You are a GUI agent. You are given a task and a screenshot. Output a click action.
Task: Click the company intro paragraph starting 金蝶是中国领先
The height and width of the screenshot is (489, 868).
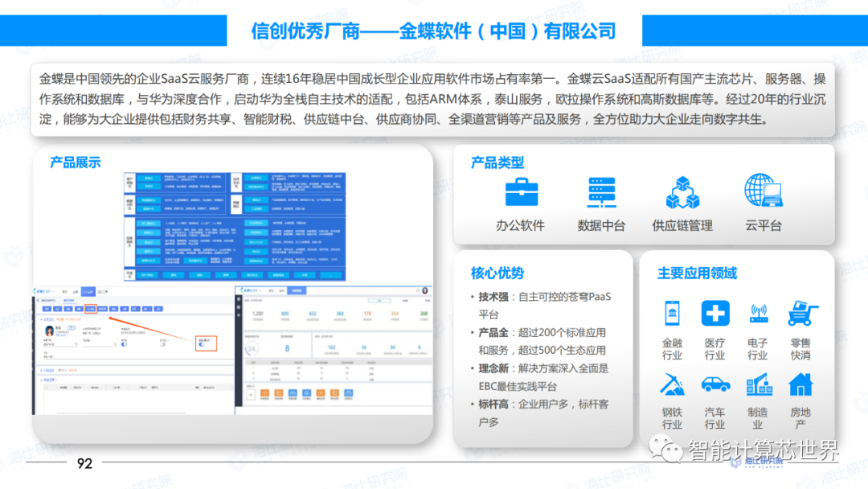tap(432, 99)
